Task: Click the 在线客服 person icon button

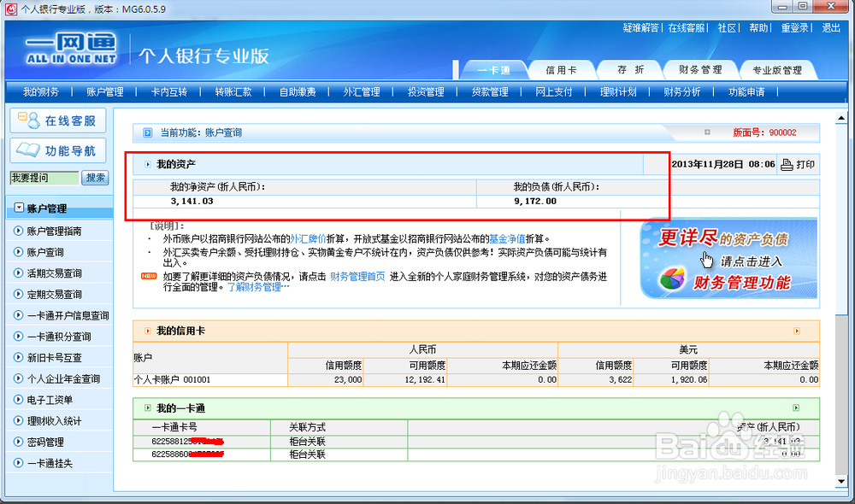Action: click(x=58, y=120)
